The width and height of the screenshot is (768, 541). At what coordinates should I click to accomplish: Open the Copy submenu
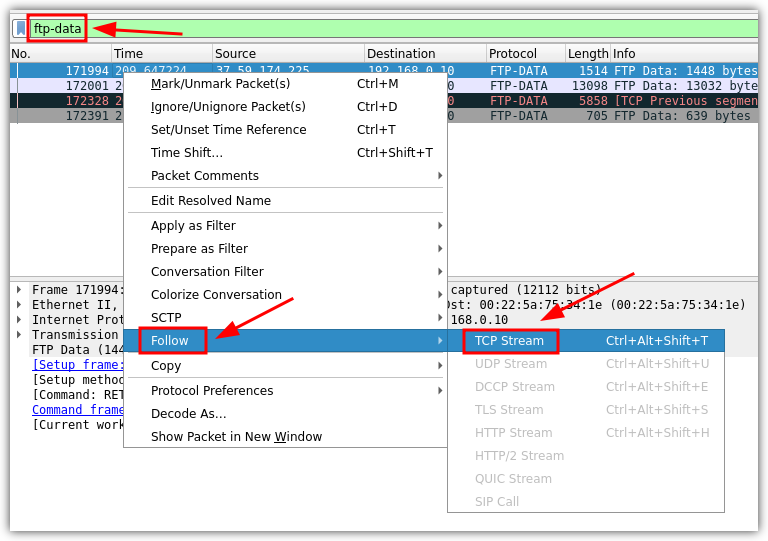[166, 366]
